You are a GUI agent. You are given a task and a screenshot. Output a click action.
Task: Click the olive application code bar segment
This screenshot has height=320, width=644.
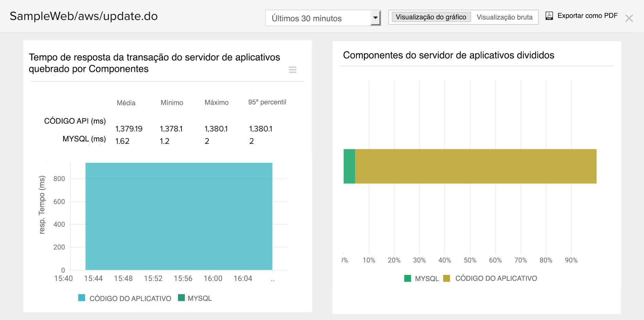[476, 166]
